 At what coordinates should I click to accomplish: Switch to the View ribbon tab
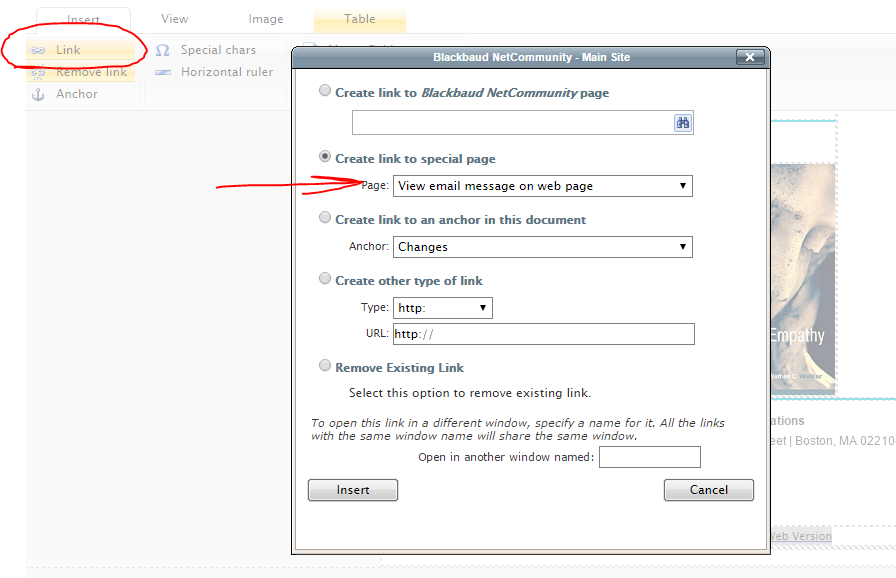tap(174, 19)
